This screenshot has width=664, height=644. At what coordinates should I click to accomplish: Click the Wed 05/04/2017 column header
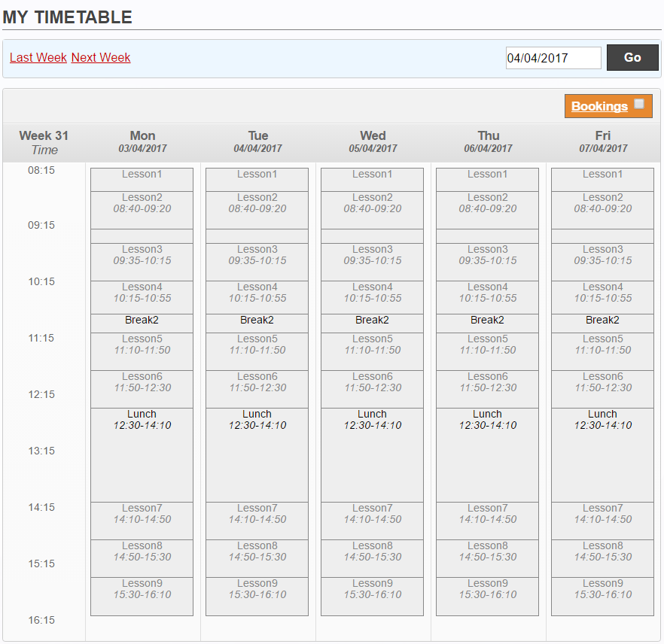point(373,141)
